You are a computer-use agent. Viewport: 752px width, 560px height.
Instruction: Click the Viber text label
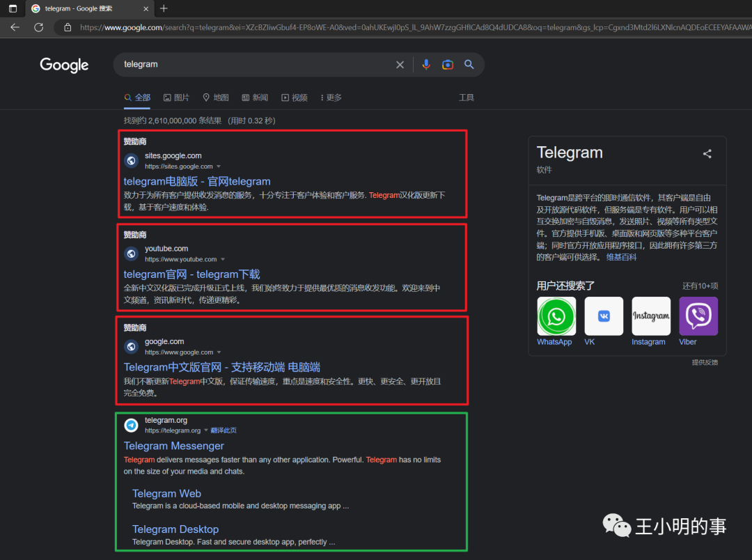click(688, 342)
